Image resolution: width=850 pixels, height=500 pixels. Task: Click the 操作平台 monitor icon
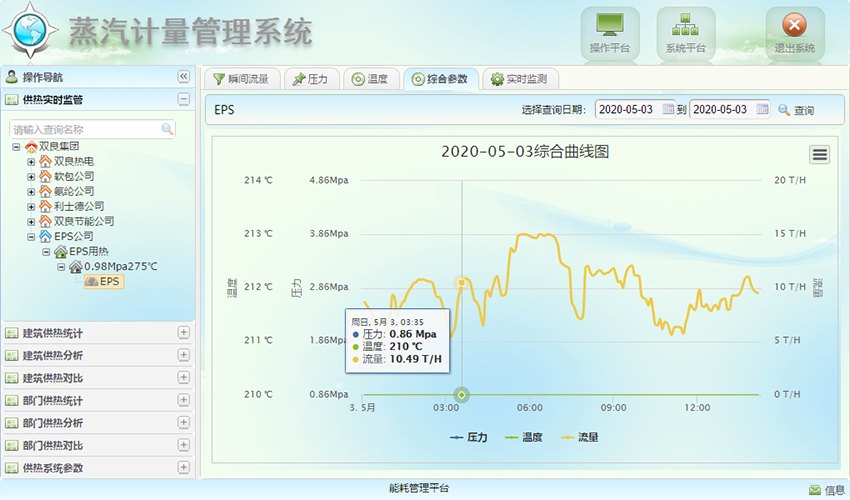pyautogui.click(x=610, y=25)
